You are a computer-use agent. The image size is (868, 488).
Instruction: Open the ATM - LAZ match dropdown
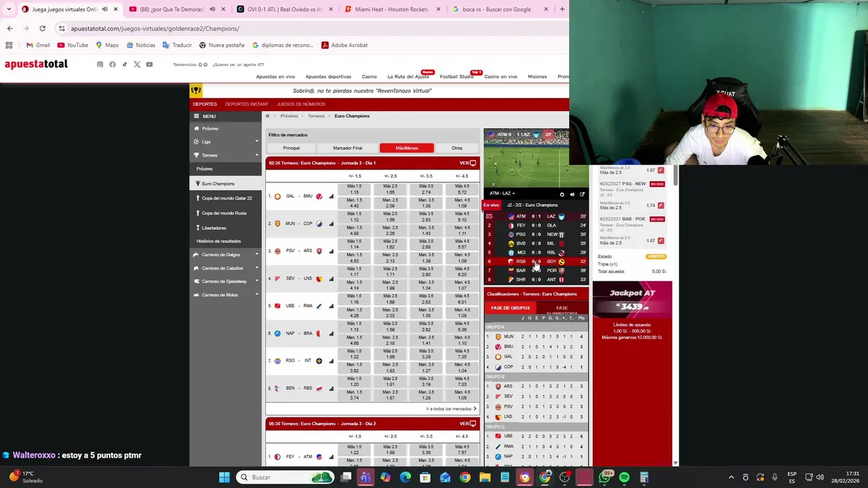tap(502, 194)
